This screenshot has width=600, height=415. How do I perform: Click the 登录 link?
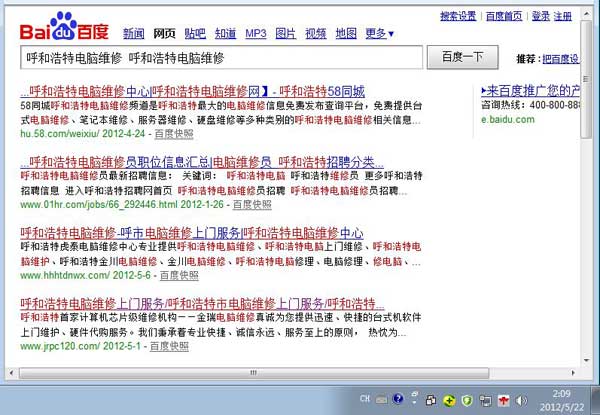pyautogui.click(x=540, y=16)
